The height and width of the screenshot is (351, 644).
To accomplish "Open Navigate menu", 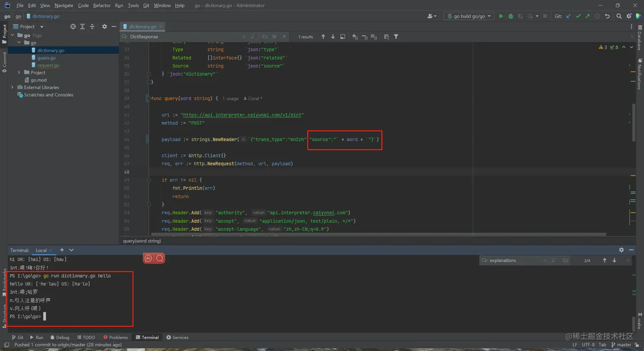I will coord(63,6).
